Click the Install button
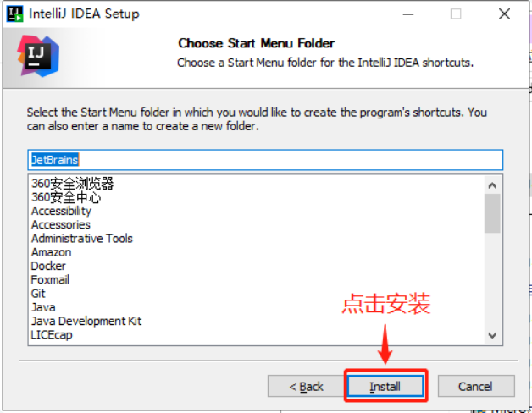Screen dimensions: 532x413 click(385, 386)
